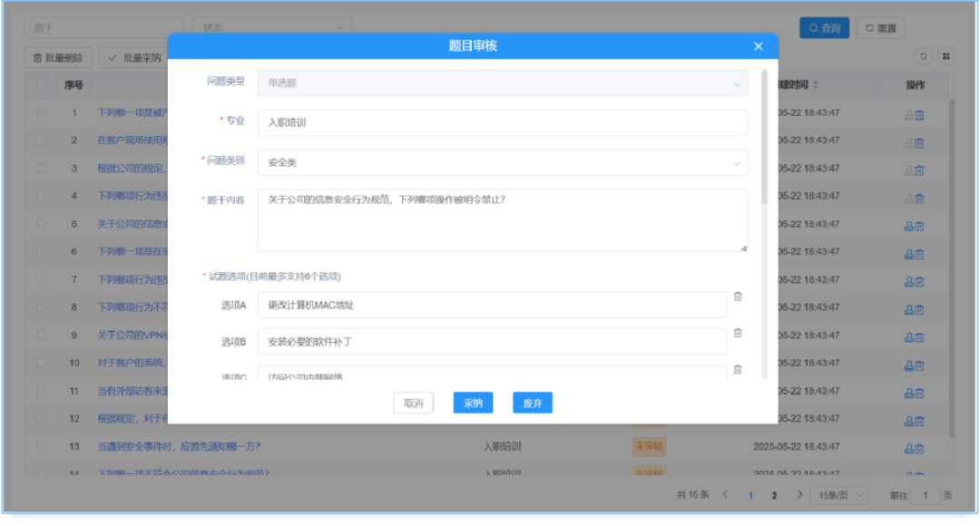Go to page 2 of results
Image resolution: width=980 pixels, height=526 pixels.
774,495
